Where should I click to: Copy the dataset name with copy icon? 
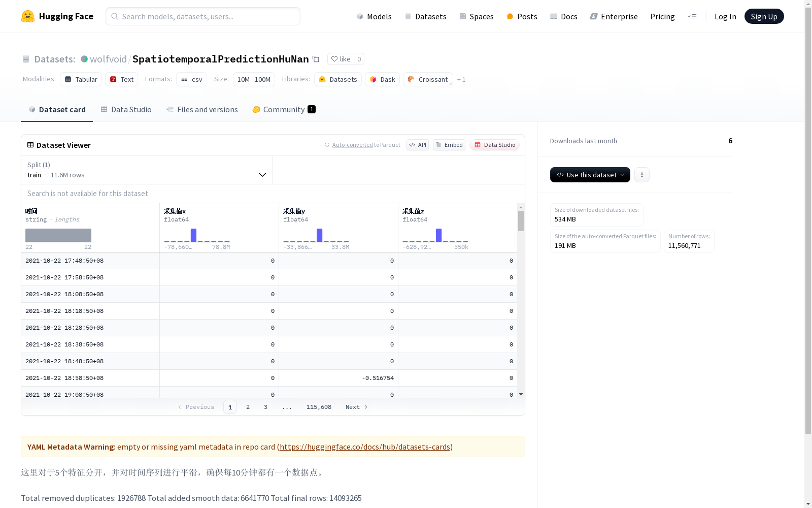pyautogui.click(x=316, y=59)
